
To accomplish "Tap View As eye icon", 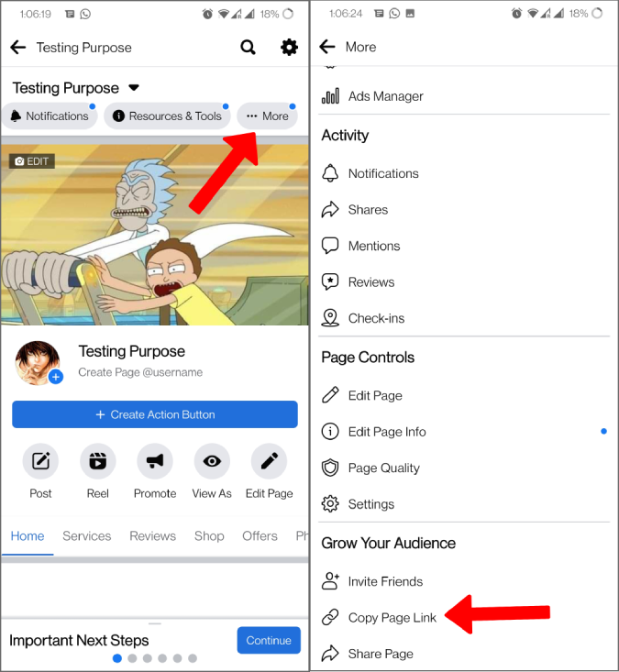I will tap(212, 461).
